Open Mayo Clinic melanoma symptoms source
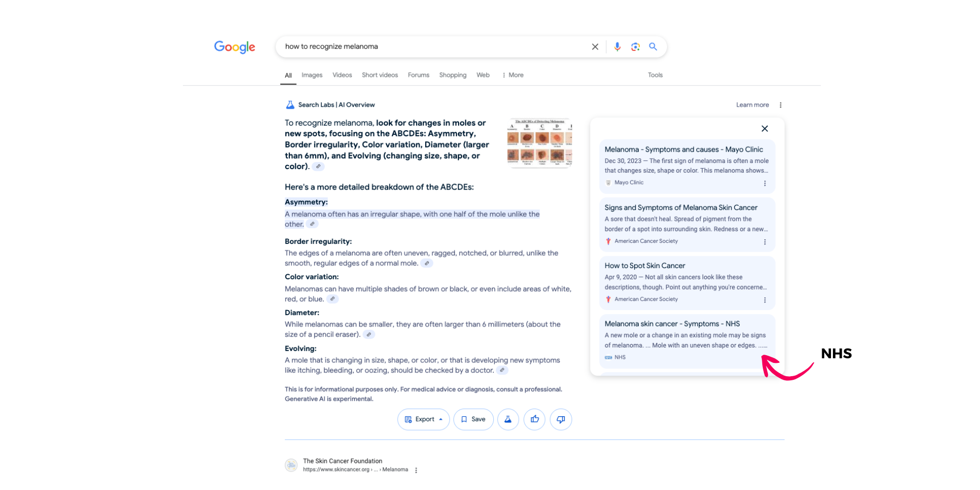 [683, 150]
